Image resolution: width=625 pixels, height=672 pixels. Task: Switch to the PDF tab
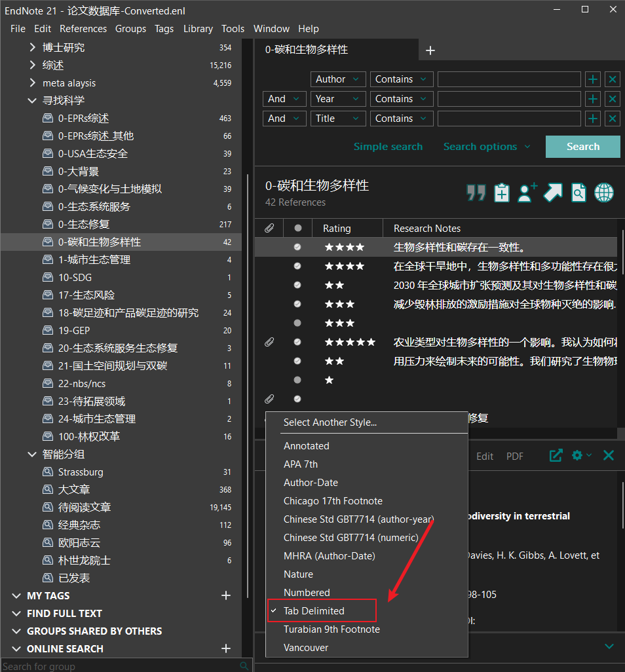point(515,456)
